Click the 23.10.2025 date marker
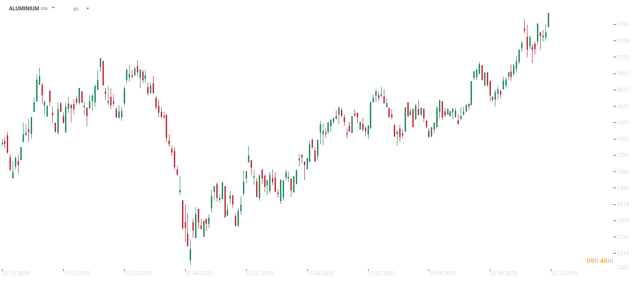 (x=565, y=273)
